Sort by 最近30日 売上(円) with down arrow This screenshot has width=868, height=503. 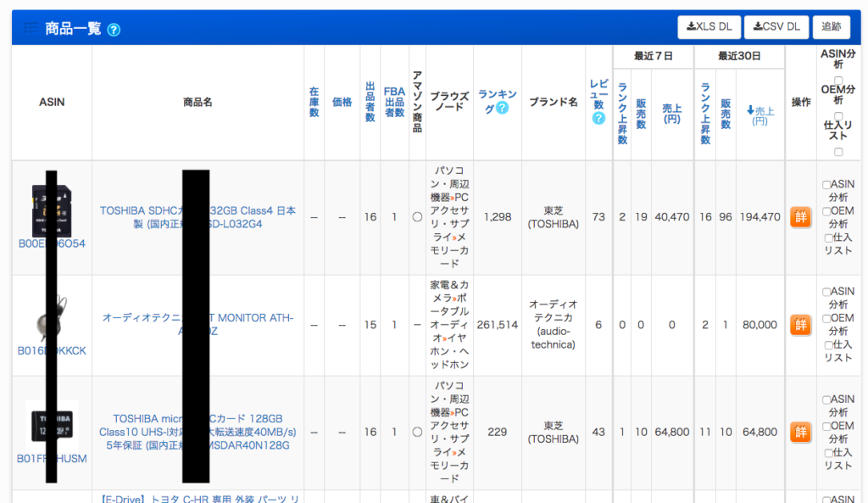[x=759, y=115]
